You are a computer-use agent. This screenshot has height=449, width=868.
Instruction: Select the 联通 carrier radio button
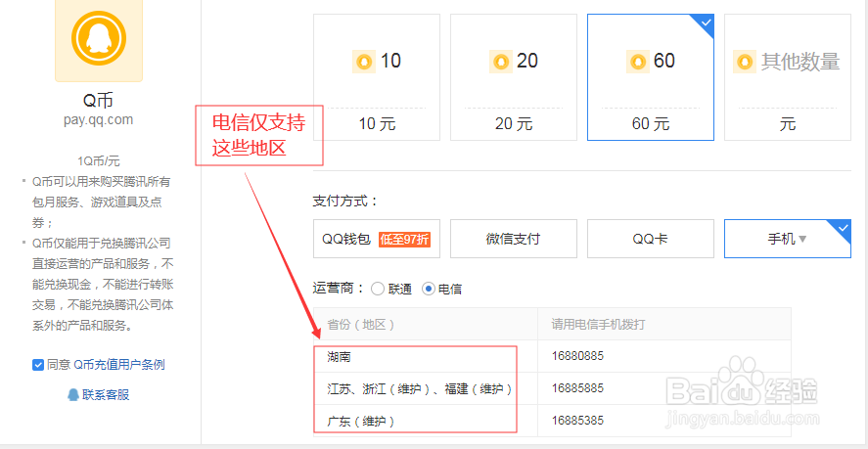point(378,289)
